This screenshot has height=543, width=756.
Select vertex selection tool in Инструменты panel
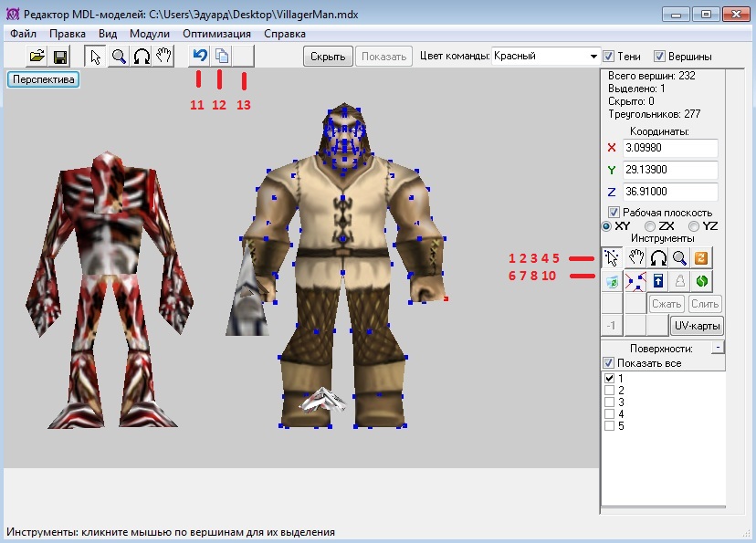coord(612,258)
